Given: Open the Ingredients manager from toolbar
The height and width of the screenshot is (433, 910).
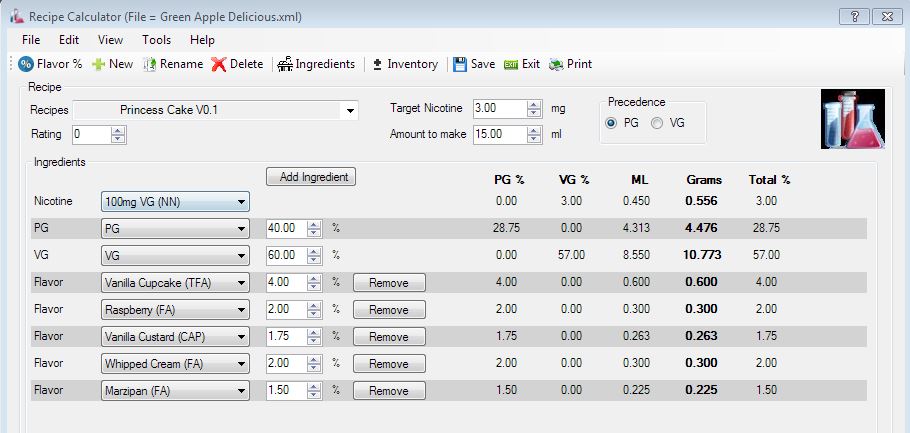Looking at the screenshot, I should (286, 64).
